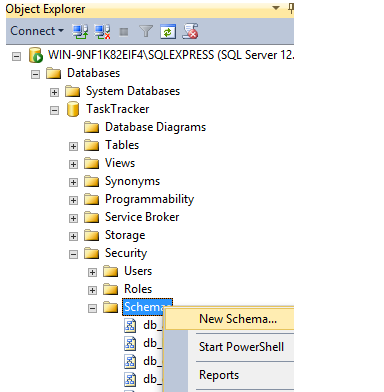Select Start PowerShell menu entry
Screen dimensions: 384x392
point(241,347)
